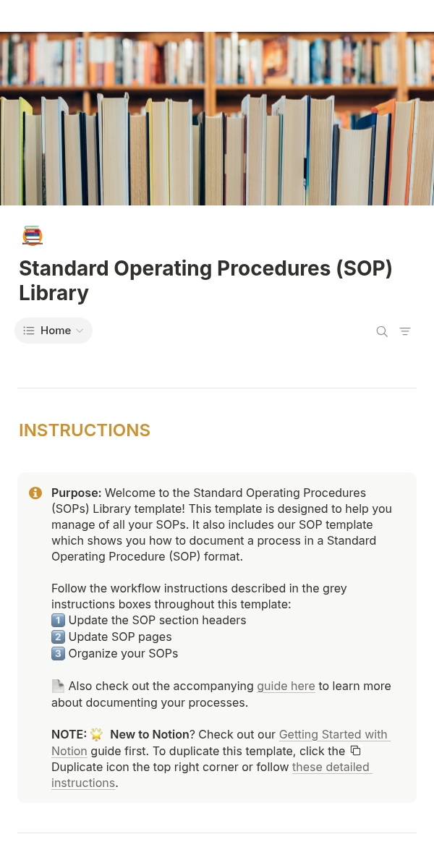Click the number 3 emoji
Screen dimensions: 434x868
(59, 654)
